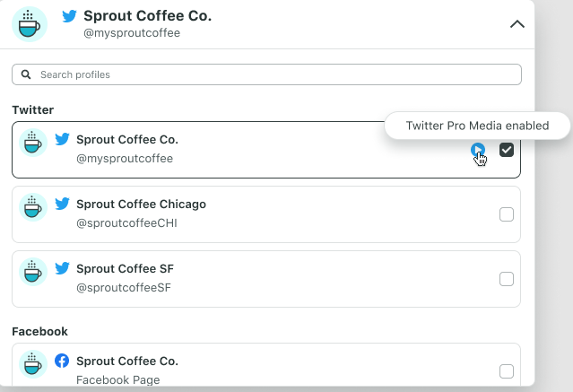
Task: Select the Sprout Coffee SF profile name
Action: pyautogui.click(x=125, y=269)
